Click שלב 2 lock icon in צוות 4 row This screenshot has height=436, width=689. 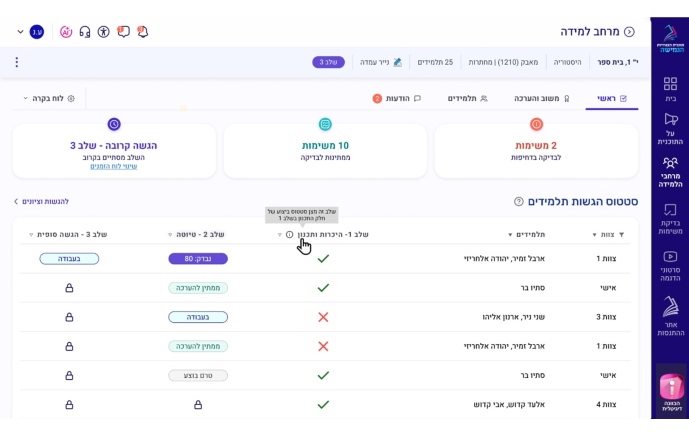point(198,404)
